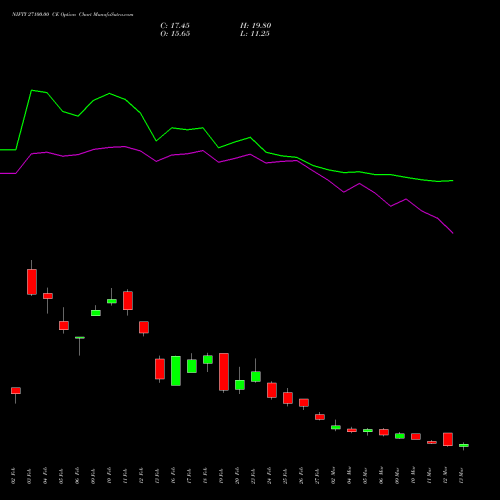The image size is (500, 500).
Task: Click the red candlestick for 04 Feb
Action: (x=48, y=296)
